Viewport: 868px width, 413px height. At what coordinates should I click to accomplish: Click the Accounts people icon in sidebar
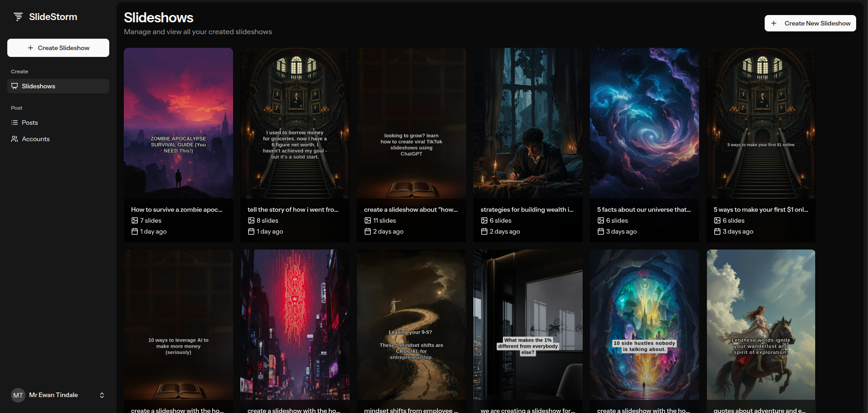click(x=15, y=139)
